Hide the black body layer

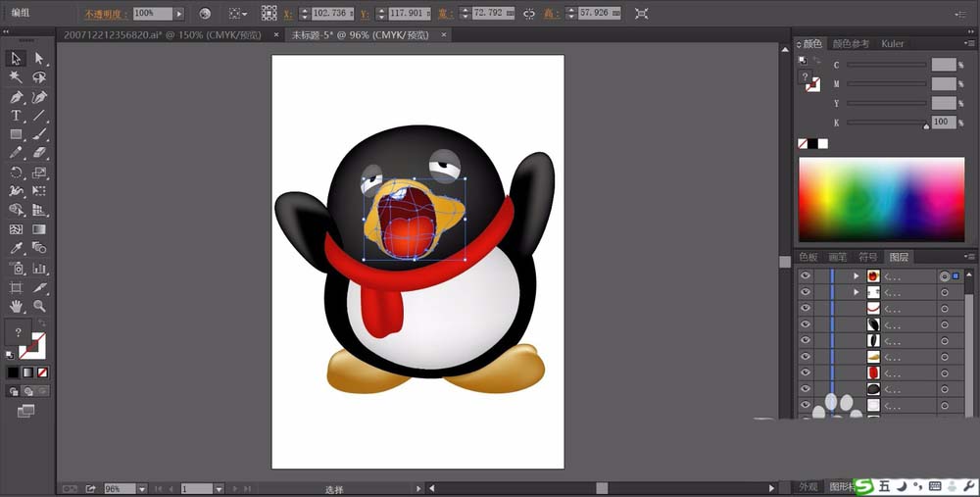point(806,389)
